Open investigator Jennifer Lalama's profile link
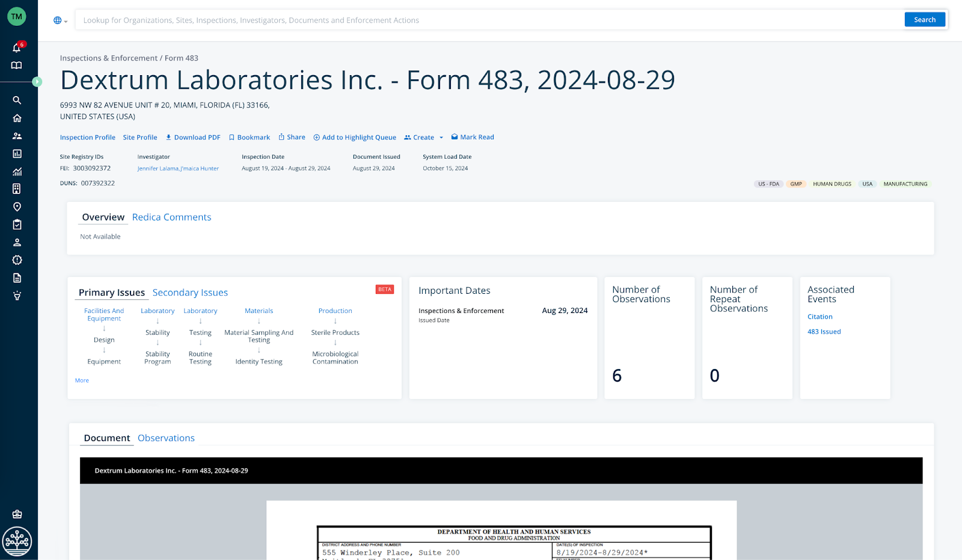962x560 pixels. tap(155, 168)
